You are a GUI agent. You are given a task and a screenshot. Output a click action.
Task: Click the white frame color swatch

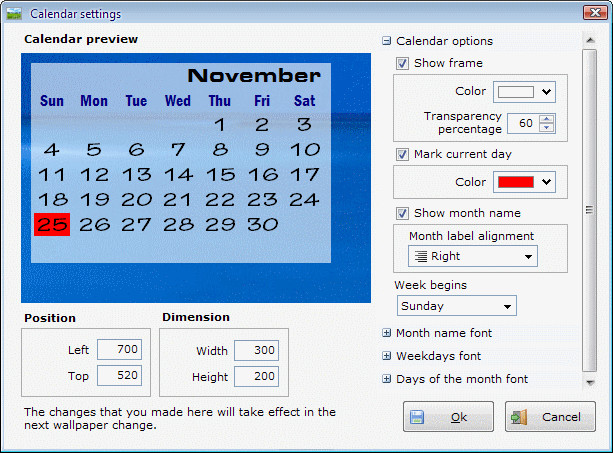(x=516, y=92)
